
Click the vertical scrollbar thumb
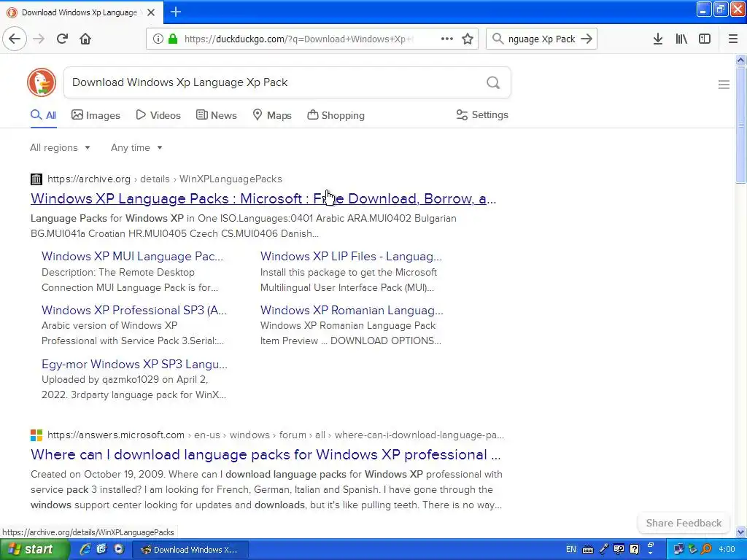tap(740, 125)
